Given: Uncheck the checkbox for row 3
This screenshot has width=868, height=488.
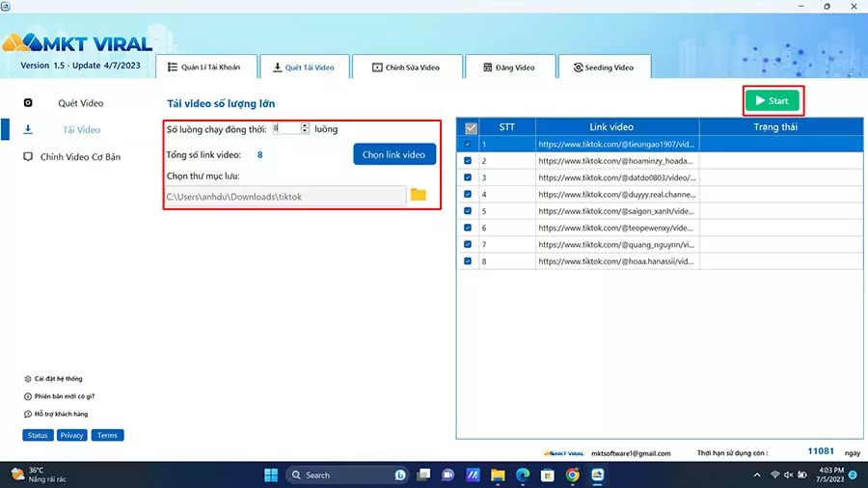Looking at the screenshot, I should [x=469, y=177].
